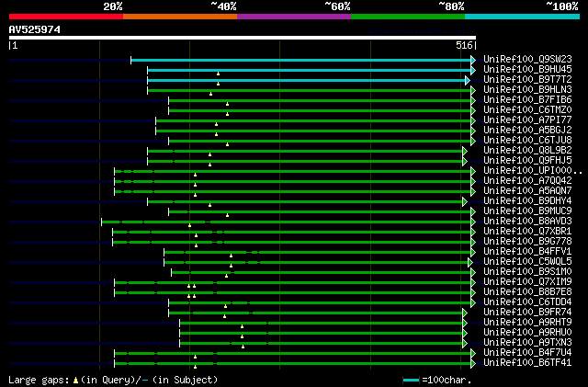This screenshot has width=588, height=387.
Task: Select the UniRef100_B9MUC9 label
Action: [x=527, y=211]
